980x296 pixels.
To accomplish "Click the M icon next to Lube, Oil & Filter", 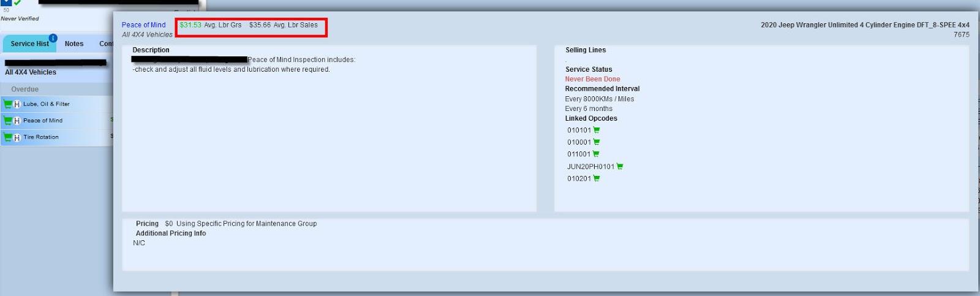I will (17, 104).
